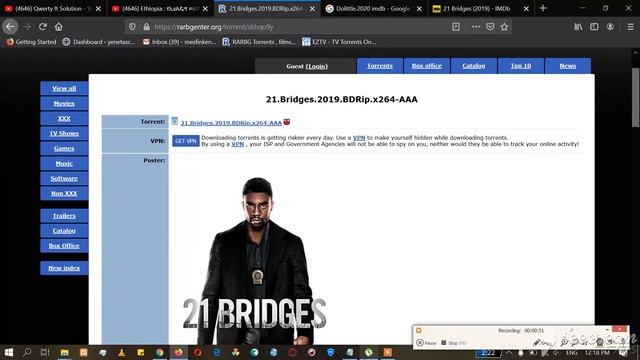Show sidebars using the toolbar icon
The height and width of the screenshot is (360, 640).
point(594,27)
